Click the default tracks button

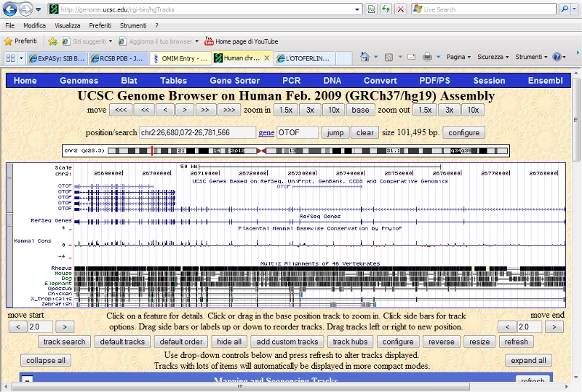[122, 342]
